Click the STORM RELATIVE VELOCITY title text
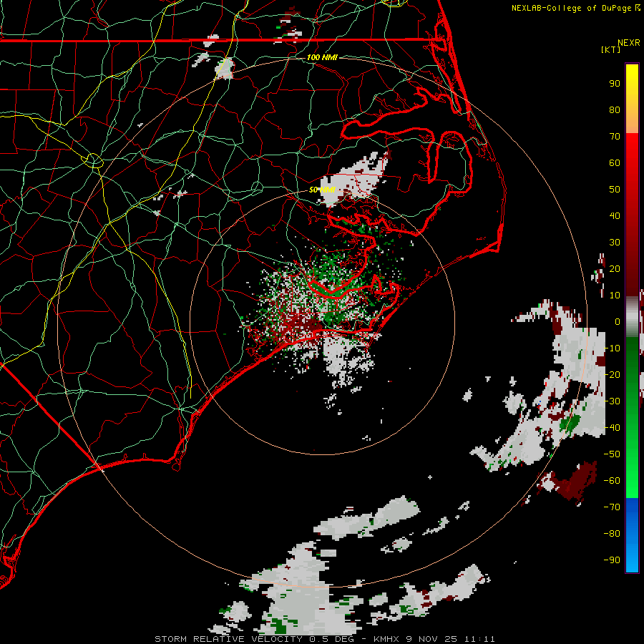Viewport: 644px width, 644px height. click(229, 639)
